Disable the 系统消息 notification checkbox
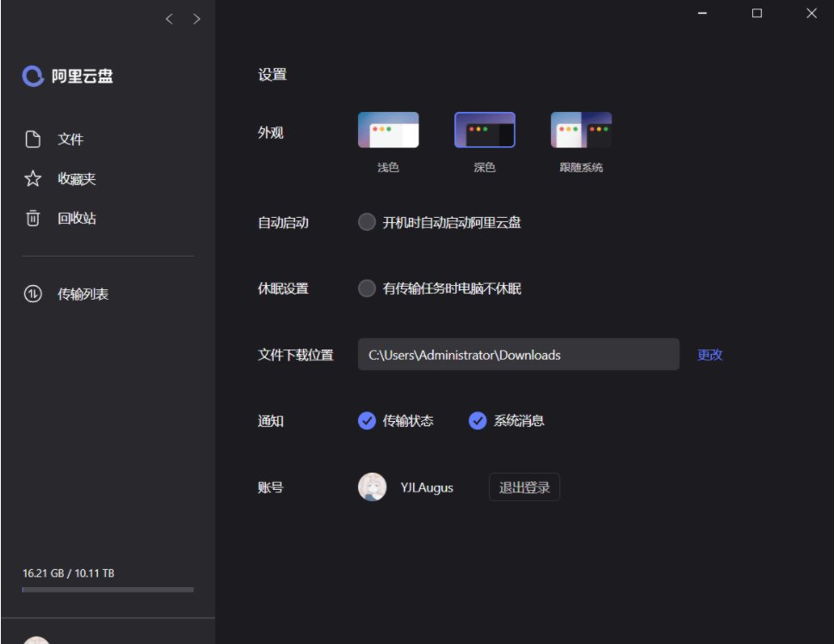Image resolution: width=834 pixels, height=644 pixels. [477, 421]
